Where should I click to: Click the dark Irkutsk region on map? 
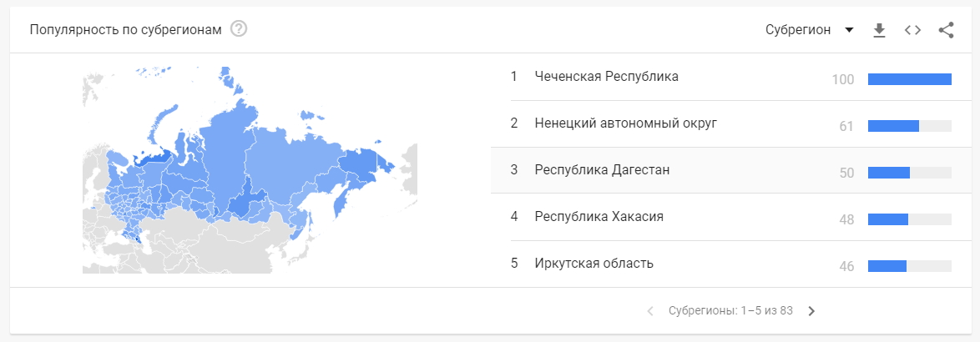click(x=245, y=199)
